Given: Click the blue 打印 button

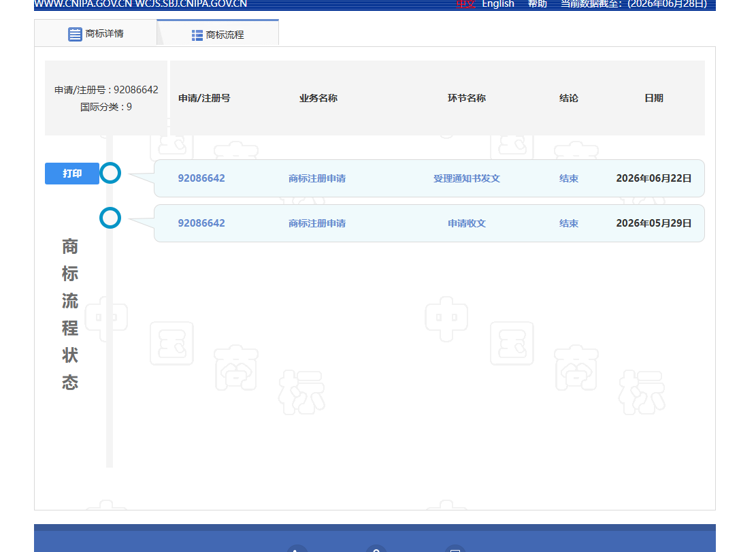Looking at the screenshot, I should click(72, 174).
